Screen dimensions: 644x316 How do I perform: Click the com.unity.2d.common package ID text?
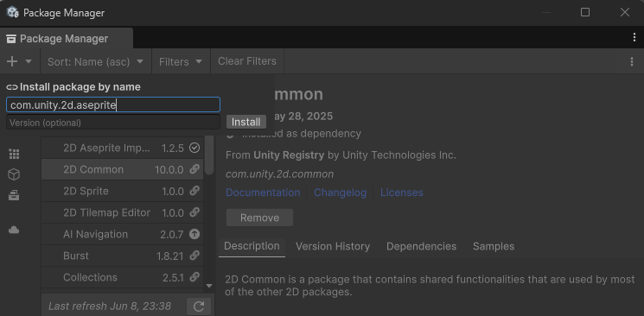[280, 174]
